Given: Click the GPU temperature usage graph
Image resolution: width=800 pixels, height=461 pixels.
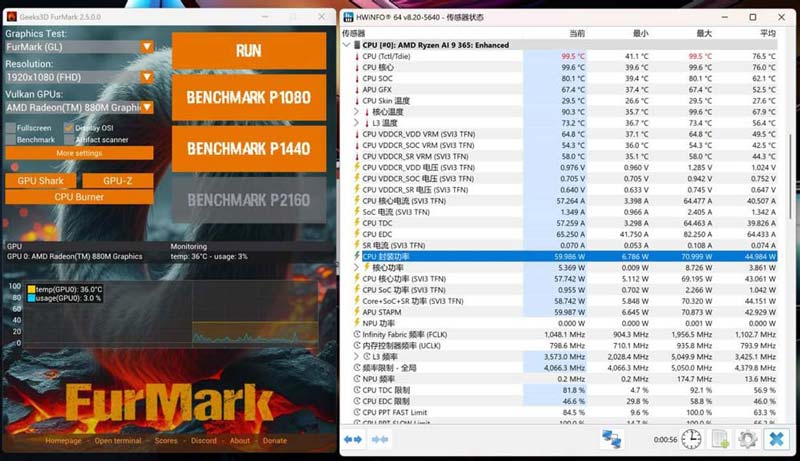Looking at the screenshot, I should click(170, 315).
